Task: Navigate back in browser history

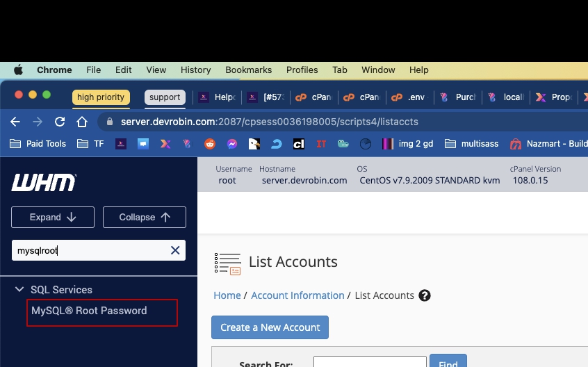Action: pyautogui.click(x=15, y=122)
